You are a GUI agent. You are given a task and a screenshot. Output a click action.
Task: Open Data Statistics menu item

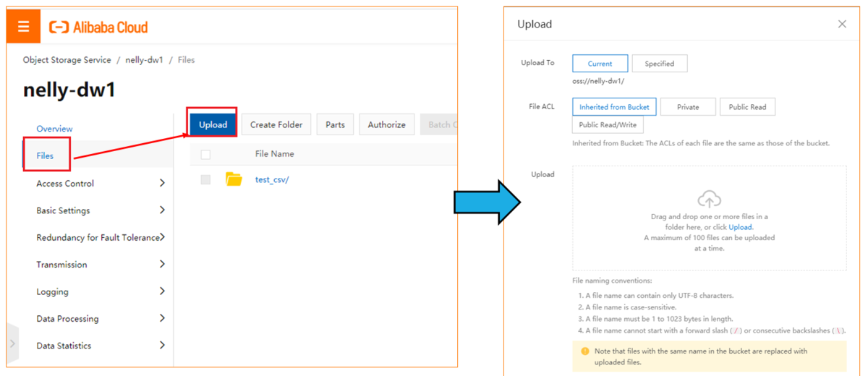tap(64, 346)
